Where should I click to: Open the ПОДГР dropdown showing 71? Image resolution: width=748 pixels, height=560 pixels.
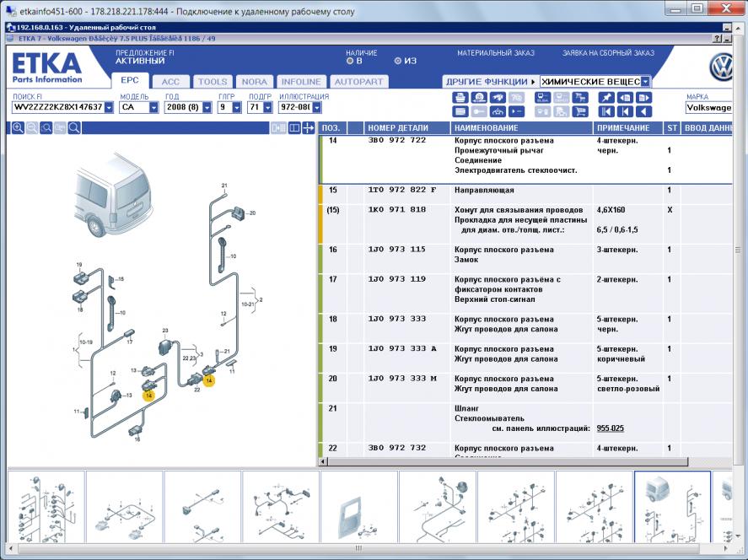point(267,107)
